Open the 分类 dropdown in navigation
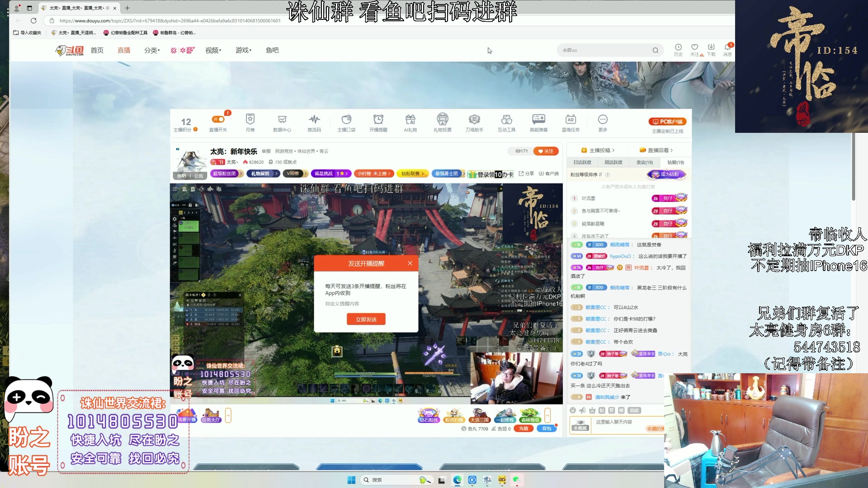This screenshot has height=488, width=868. click(152, 50)
